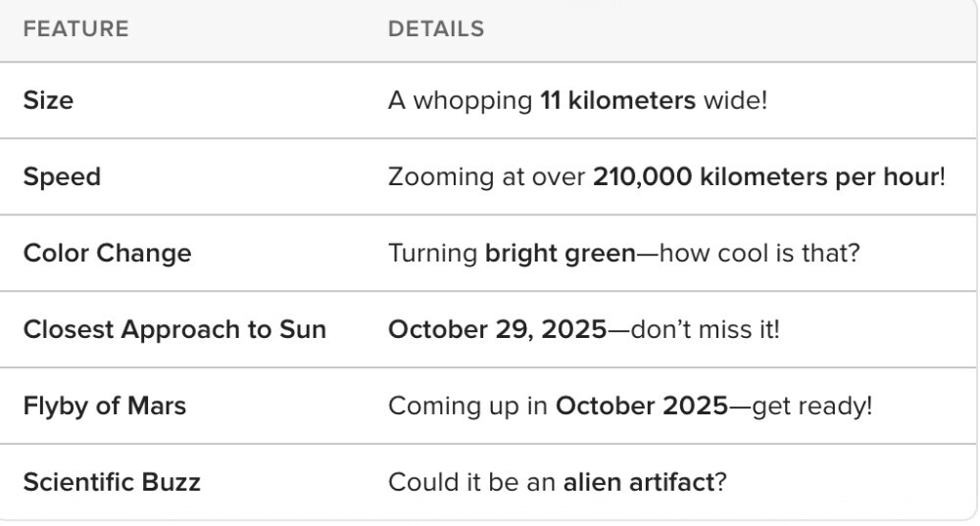The height and width of the screenshot is (526, 980).
Task: Click the DETAILS column header
Action: pyautogui.click(x=436, y=29)
